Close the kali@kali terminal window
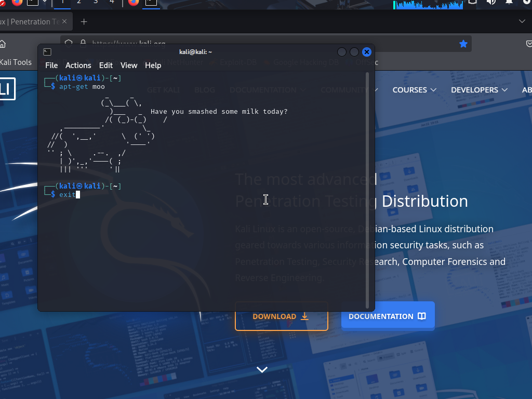 click(366, 52)
